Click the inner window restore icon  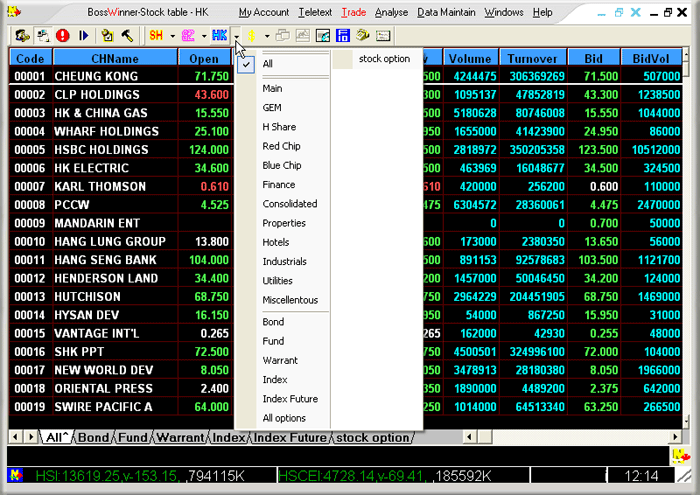618,12
